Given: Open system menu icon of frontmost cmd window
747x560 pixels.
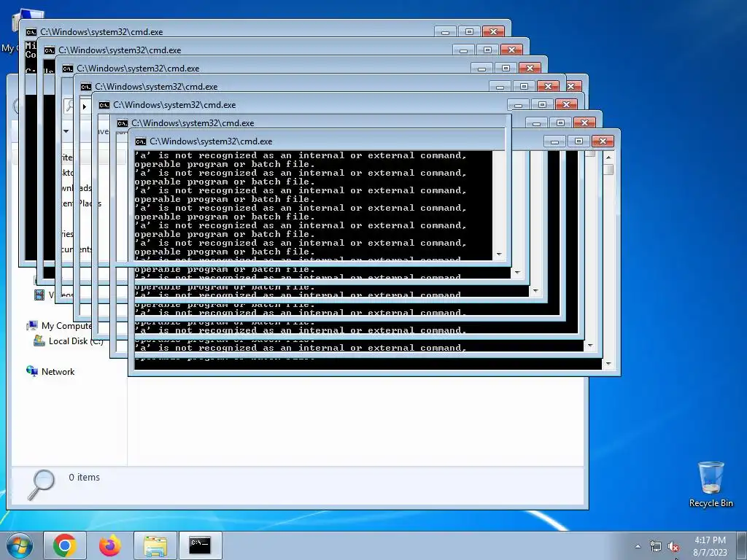Looking at the screenshot, I should tap(141, 141).
